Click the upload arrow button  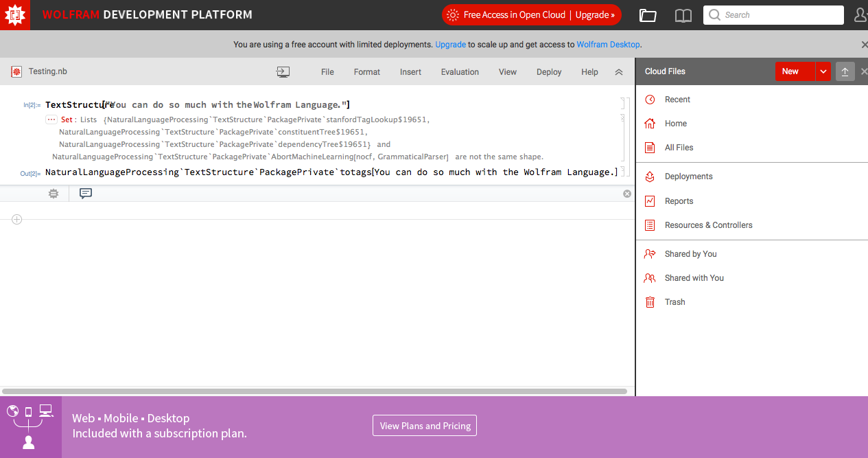pyautogui.click(x=845, y=71)
